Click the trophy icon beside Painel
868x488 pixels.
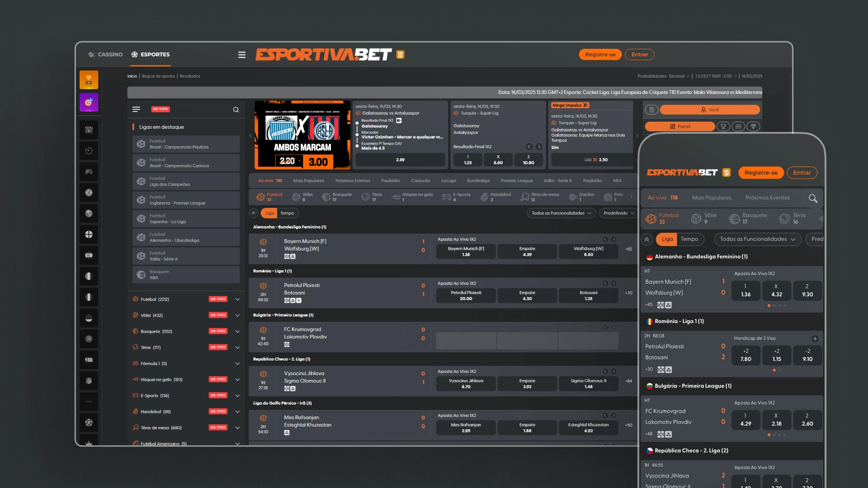[x=723, y=127]
